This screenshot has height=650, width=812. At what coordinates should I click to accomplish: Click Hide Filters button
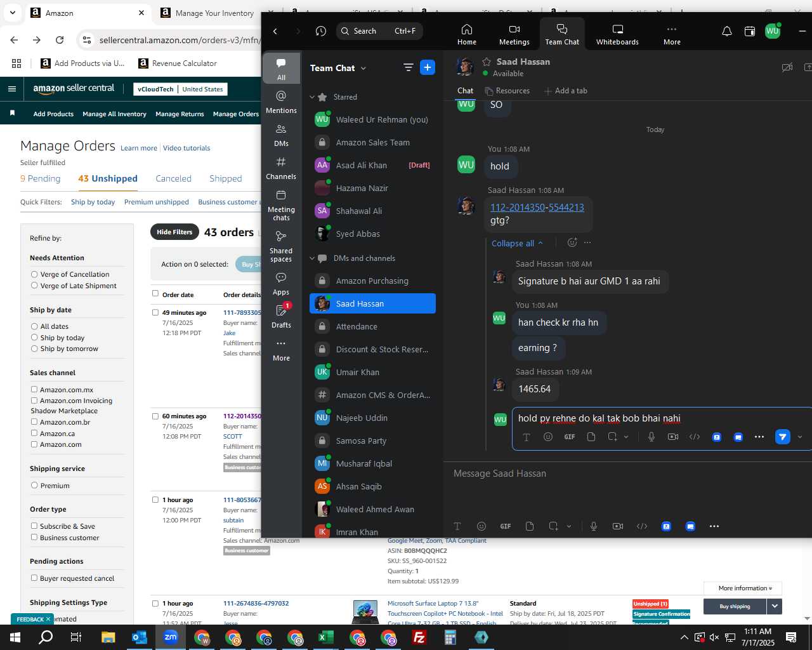174,232
